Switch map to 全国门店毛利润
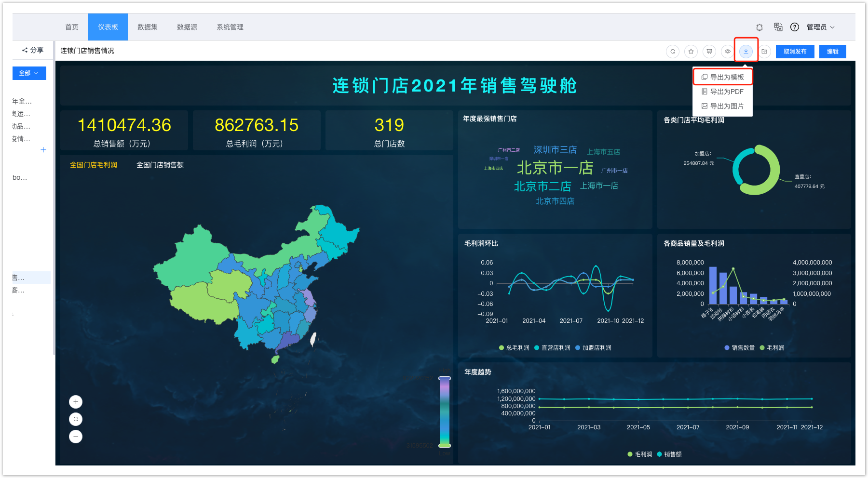Screen dimensions: 868x478 click(94, 165)
